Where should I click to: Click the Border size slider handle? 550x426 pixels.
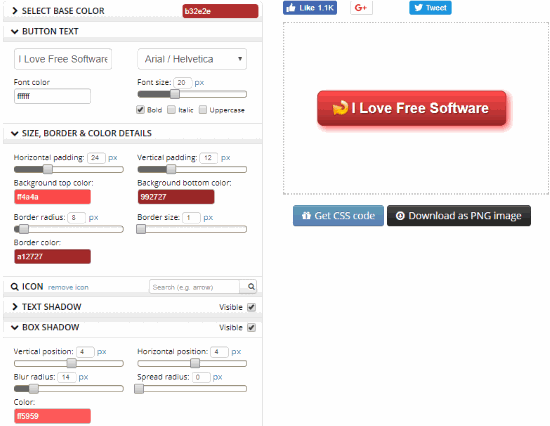click(141, 229)
